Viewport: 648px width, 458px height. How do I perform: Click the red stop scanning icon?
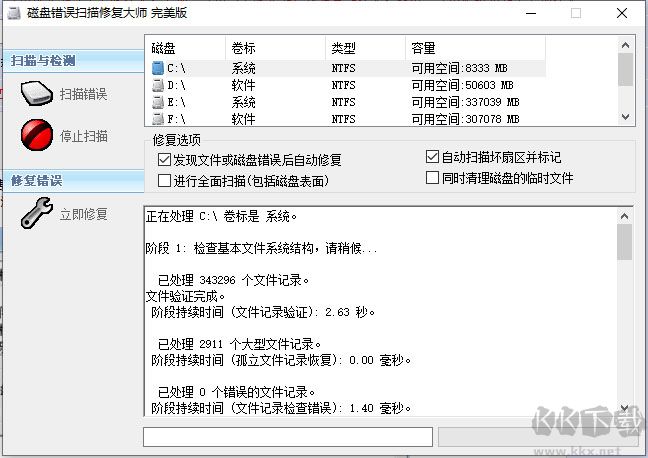pos(37,135)
